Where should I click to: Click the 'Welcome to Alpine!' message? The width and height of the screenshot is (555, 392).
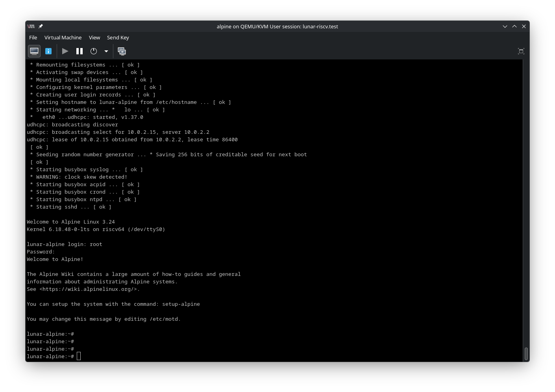55,259
